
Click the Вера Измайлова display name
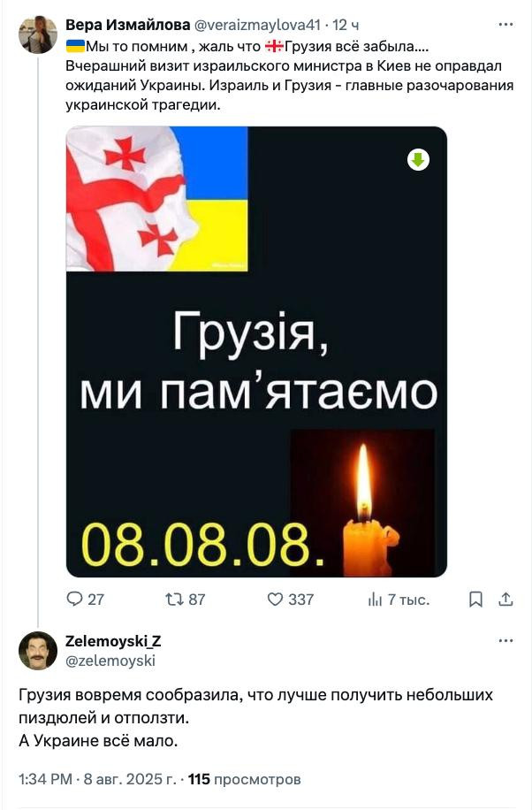(127, 24)
